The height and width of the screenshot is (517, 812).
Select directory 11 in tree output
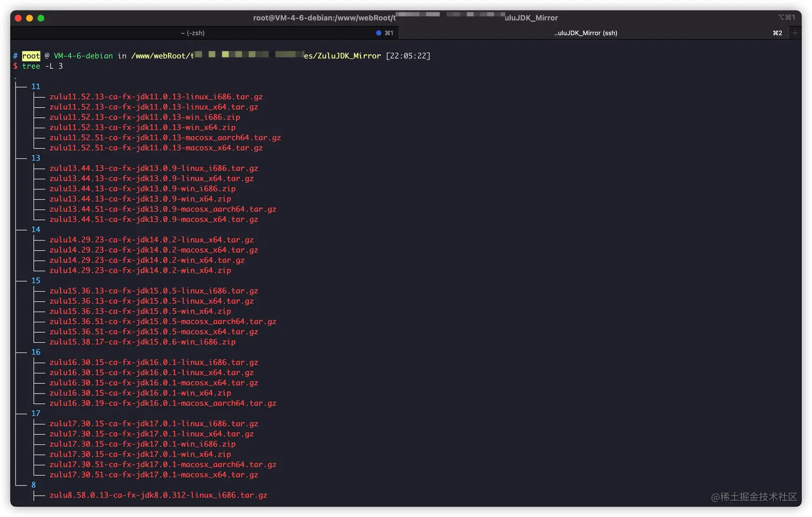click(35, 86)
